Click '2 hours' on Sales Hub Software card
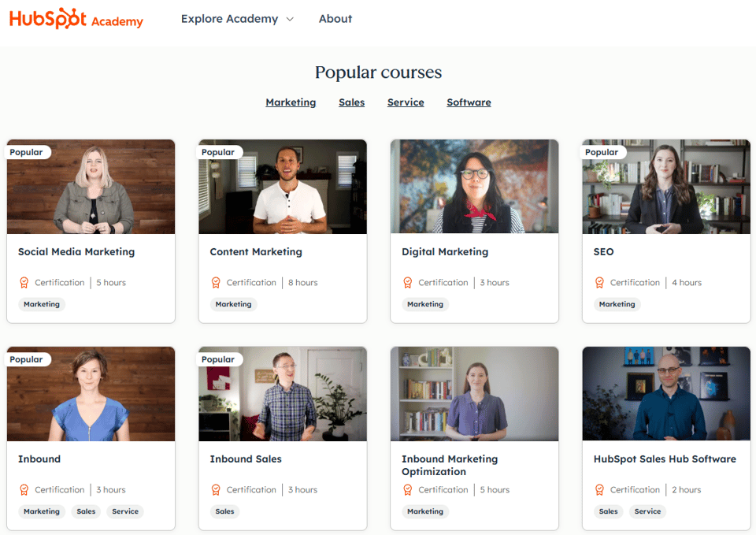The image size is (756, 535). [x=687, y=489]
